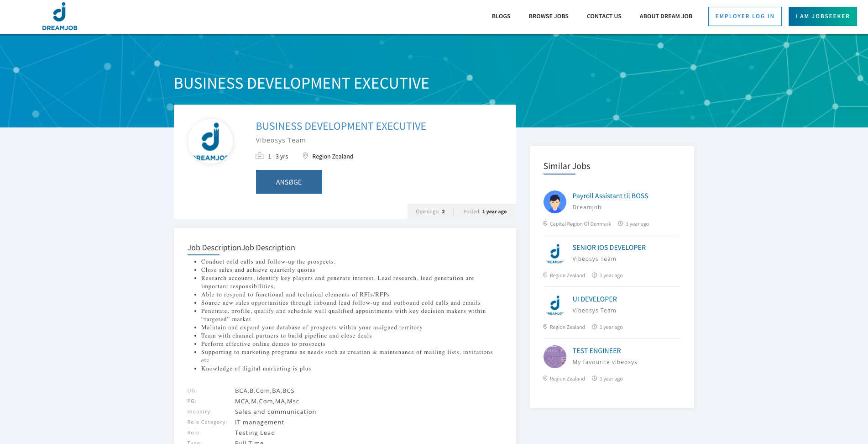
Task: Click the Payroll Assistant avatar icon
Action: click(554, 202)
